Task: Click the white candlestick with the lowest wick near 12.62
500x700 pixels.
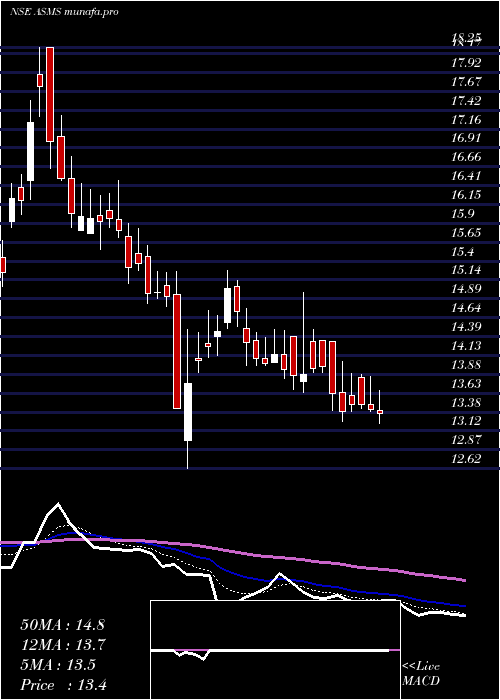Action: 188,412
